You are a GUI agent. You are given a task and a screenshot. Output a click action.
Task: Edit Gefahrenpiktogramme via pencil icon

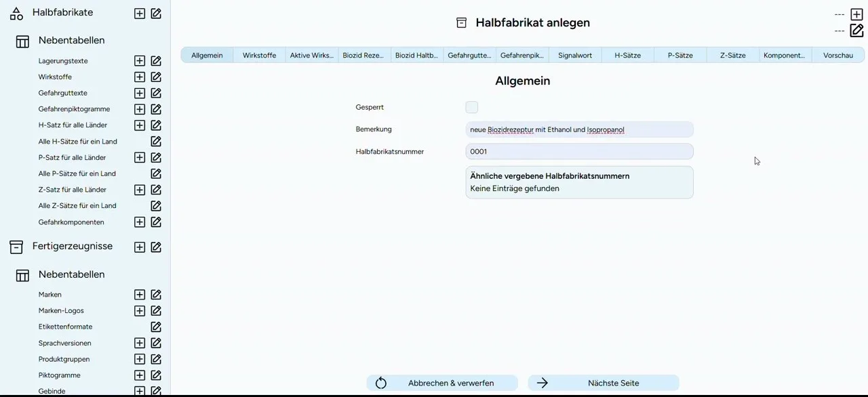[156, 109]
